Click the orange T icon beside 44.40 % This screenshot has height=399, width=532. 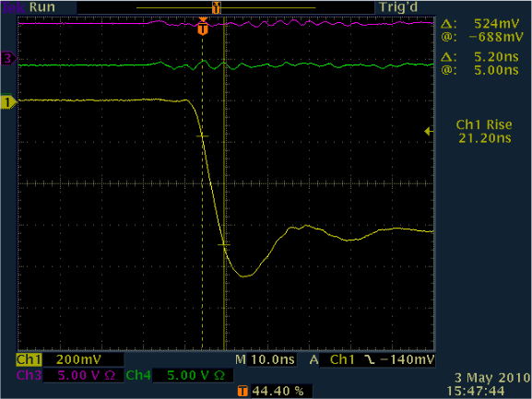tap(242, 391)
